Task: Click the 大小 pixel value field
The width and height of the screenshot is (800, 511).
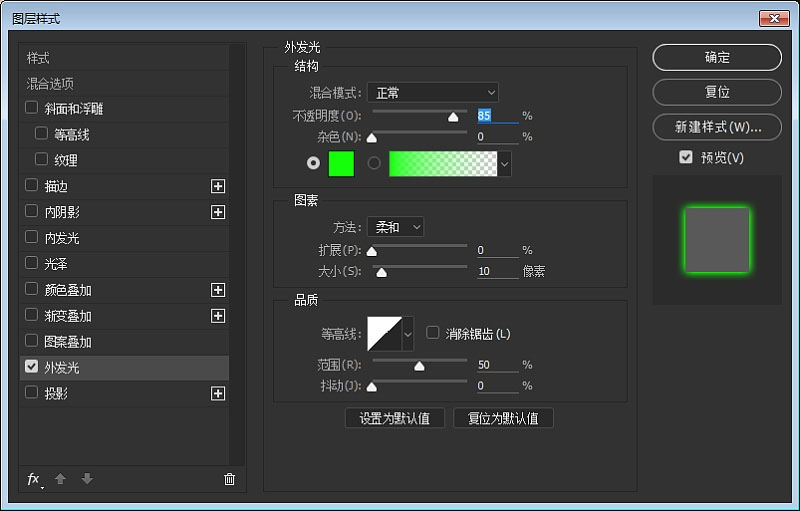Action: (x=497, y=271)
